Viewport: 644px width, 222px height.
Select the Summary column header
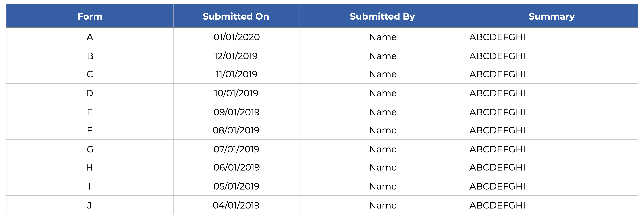tap(552, 16)
